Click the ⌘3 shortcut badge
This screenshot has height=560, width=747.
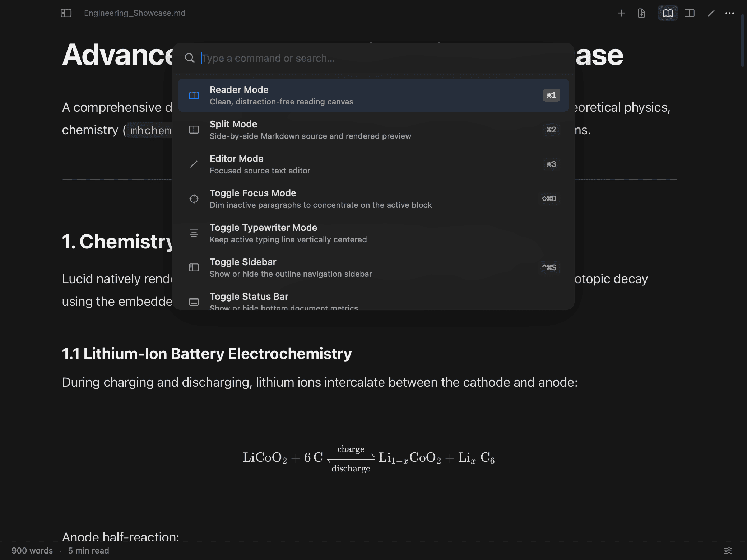(x=551, y=164)
